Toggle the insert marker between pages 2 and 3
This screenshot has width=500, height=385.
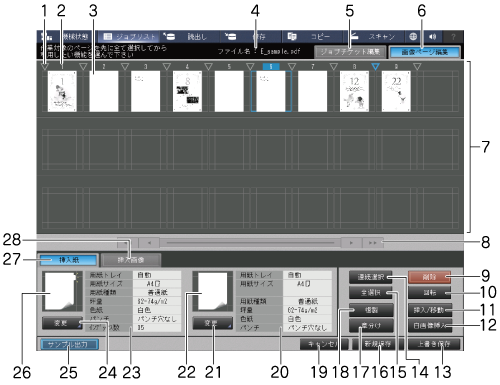[125, 67]
